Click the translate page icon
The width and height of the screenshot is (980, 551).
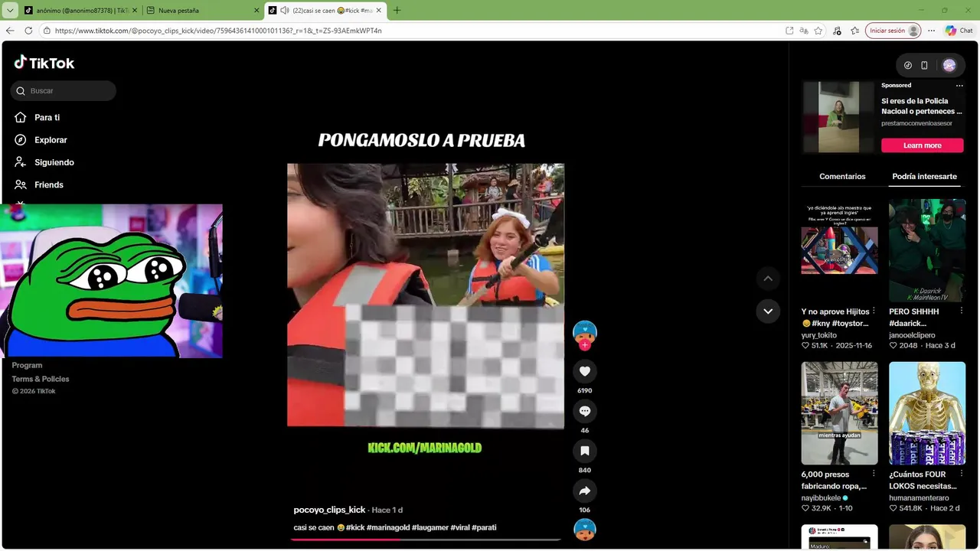click(804, 31)
